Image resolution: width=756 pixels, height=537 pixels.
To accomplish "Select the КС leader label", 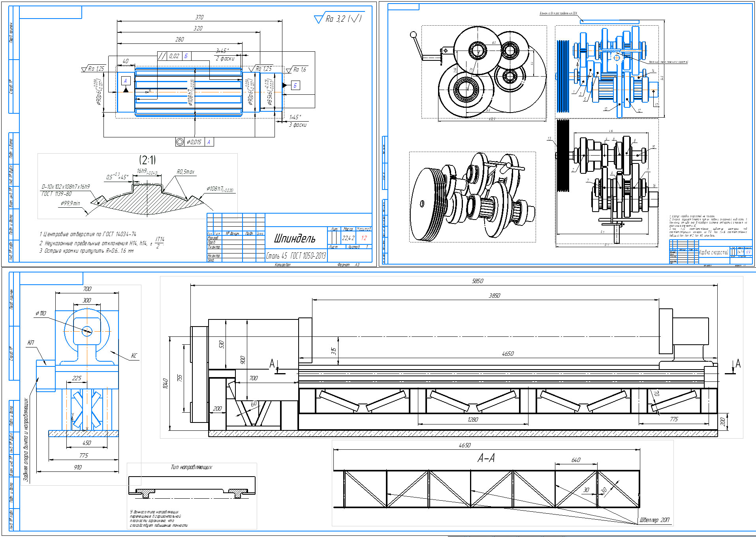I will 134,356.
